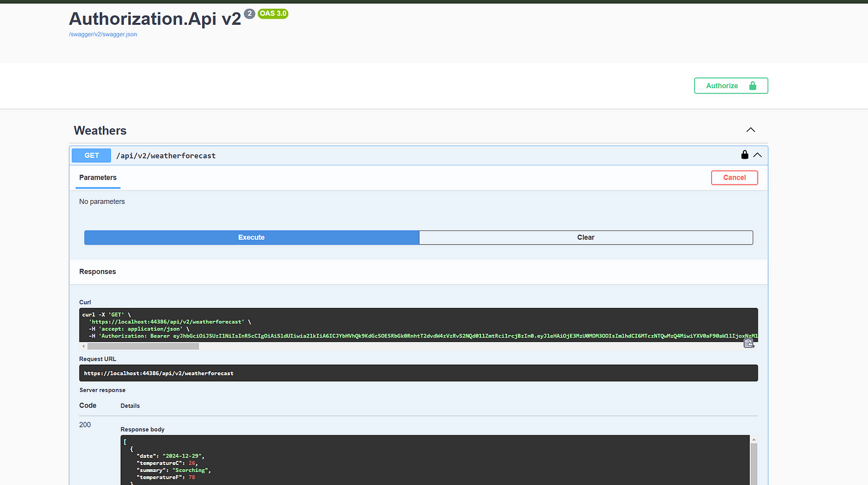868x485 pixels.
Task: Copy the curl command with clipboard icon
Action: click(749, 343)
